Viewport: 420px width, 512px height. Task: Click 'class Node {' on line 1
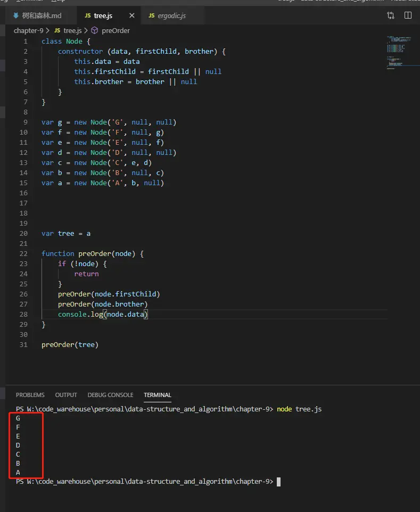(66, 41)
